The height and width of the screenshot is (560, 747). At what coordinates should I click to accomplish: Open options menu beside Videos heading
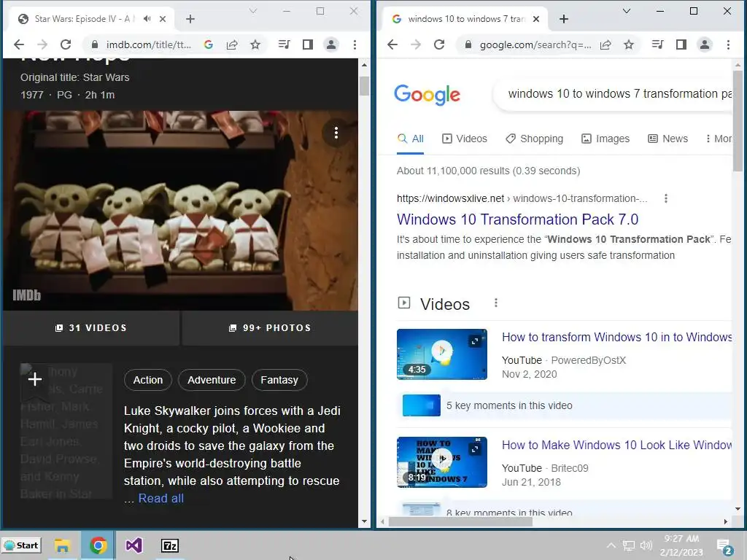496,303
